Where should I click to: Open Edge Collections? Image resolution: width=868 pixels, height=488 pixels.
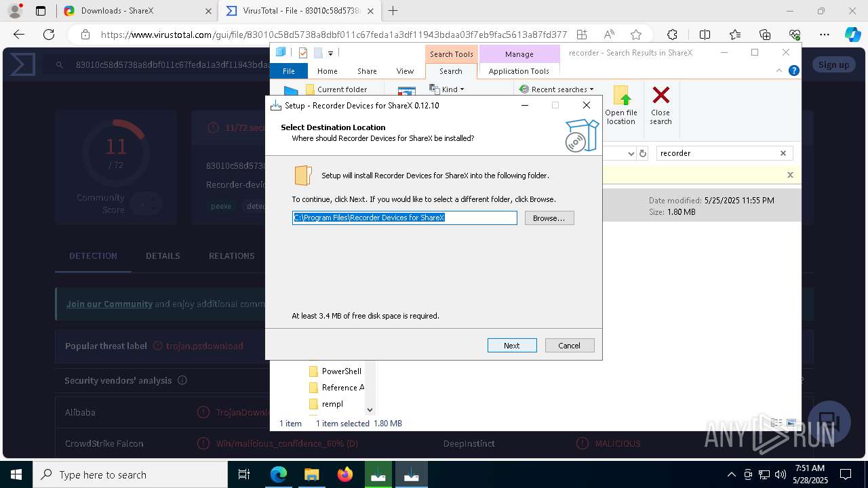(x=765, y=35)
